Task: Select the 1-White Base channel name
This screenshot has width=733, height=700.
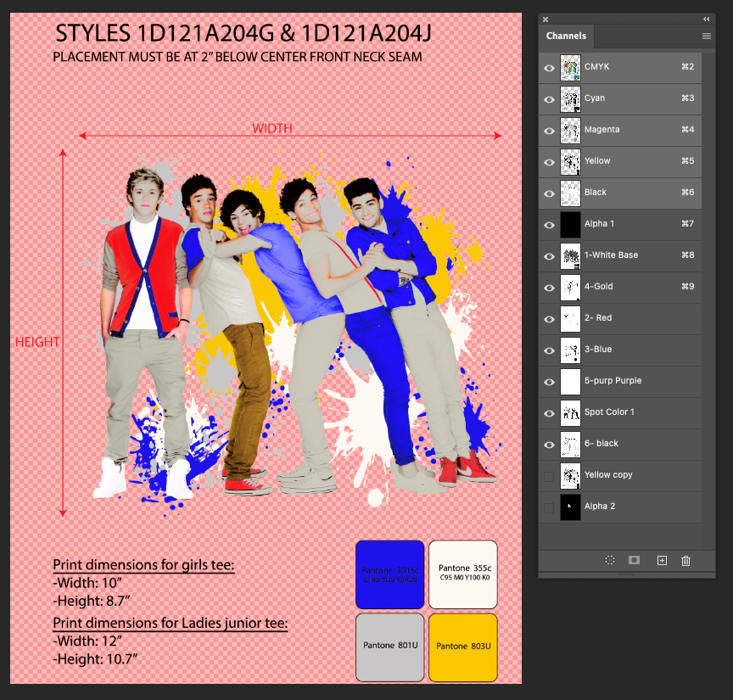Action: click(x=611, y=255)
